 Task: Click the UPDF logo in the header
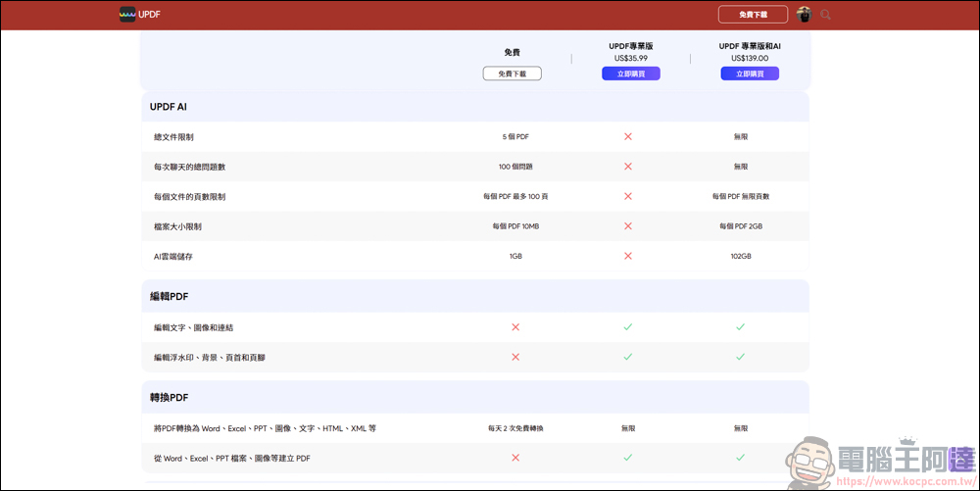pyautogui.click(x=140, y=14)
